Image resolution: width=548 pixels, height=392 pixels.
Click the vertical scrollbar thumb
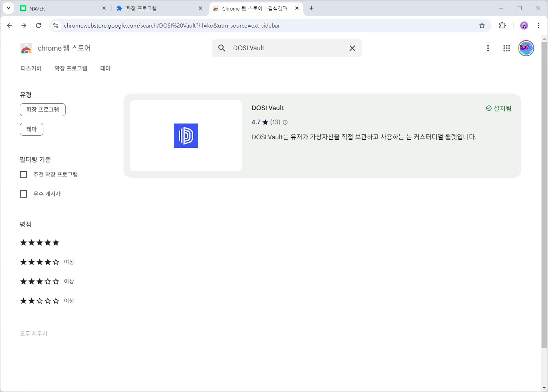pyautogui.click(x=544, y=195)
